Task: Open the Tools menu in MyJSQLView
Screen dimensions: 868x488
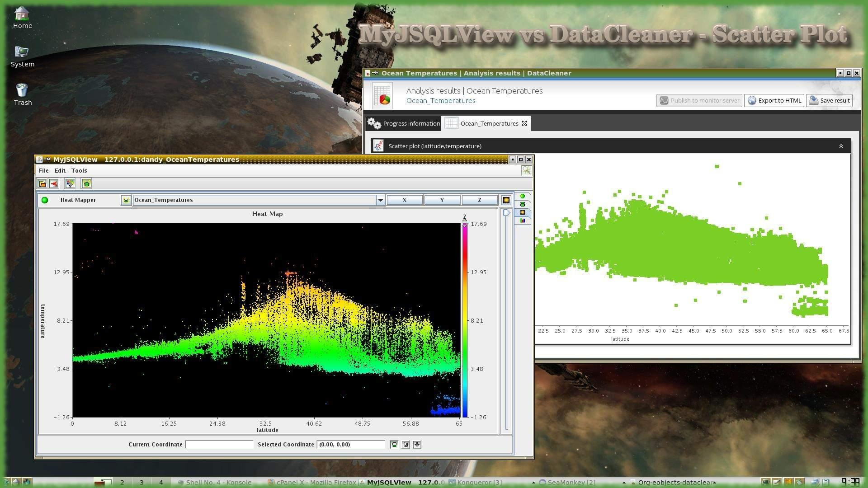Action: click(x=79, y=171)
